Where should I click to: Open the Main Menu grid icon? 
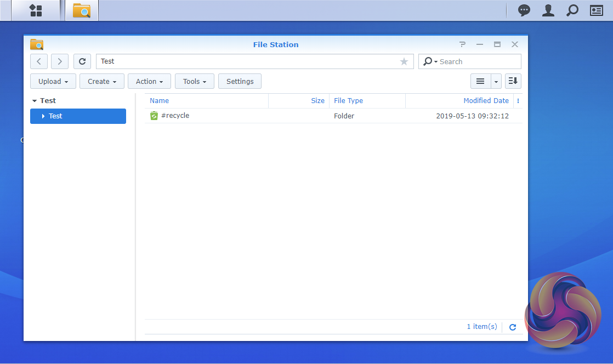click(x=36, y=10)
